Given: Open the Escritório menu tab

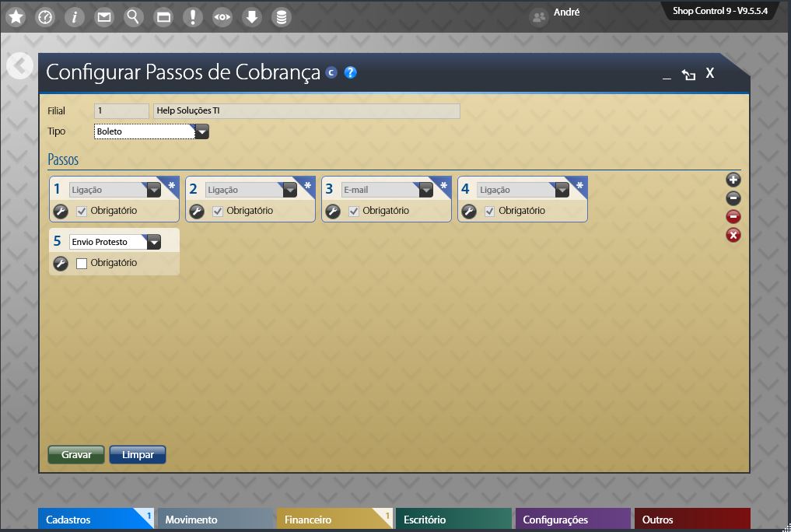Looking at the screenshot, I should (x=453, y=520).
